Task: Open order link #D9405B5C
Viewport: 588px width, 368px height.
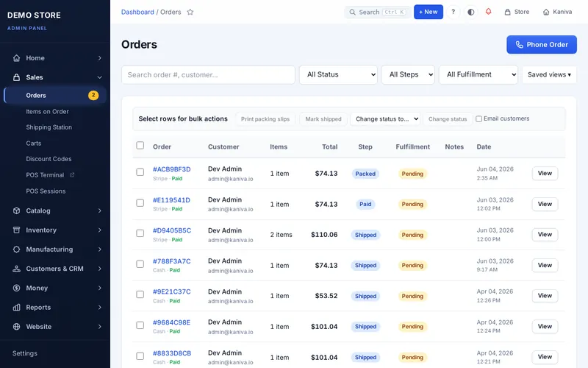Action: tap(172, 230)
